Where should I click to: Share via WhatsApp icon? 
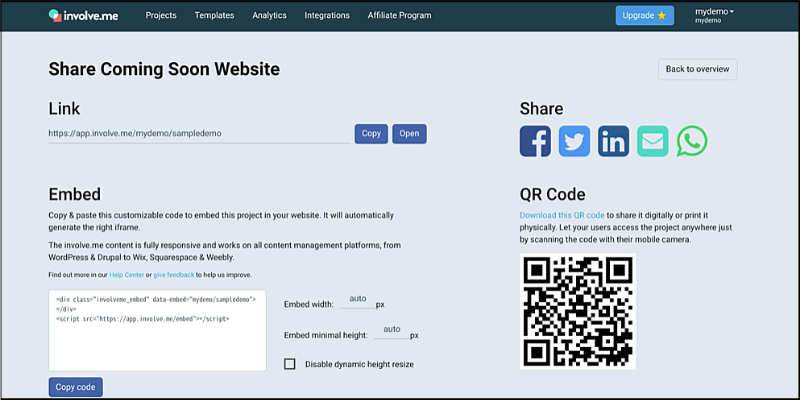pos(692,141)
